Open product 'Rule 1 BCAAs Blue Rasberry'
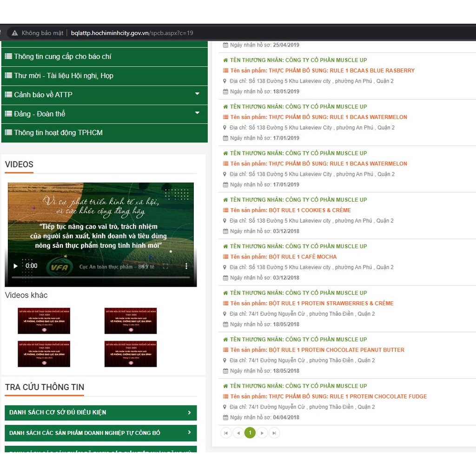The image size is (476, 476). coord(322,71)
